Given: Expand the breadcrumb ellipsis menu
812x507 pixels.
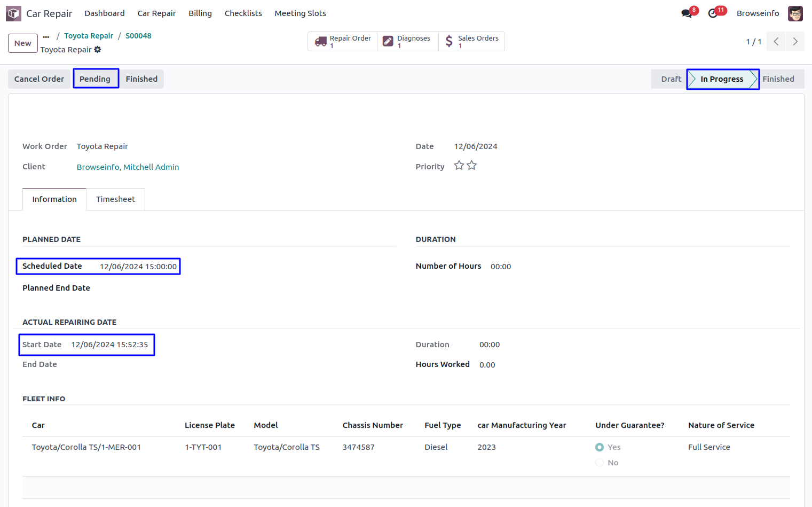Looking at the screenshot, I should [x=46, y=36].
